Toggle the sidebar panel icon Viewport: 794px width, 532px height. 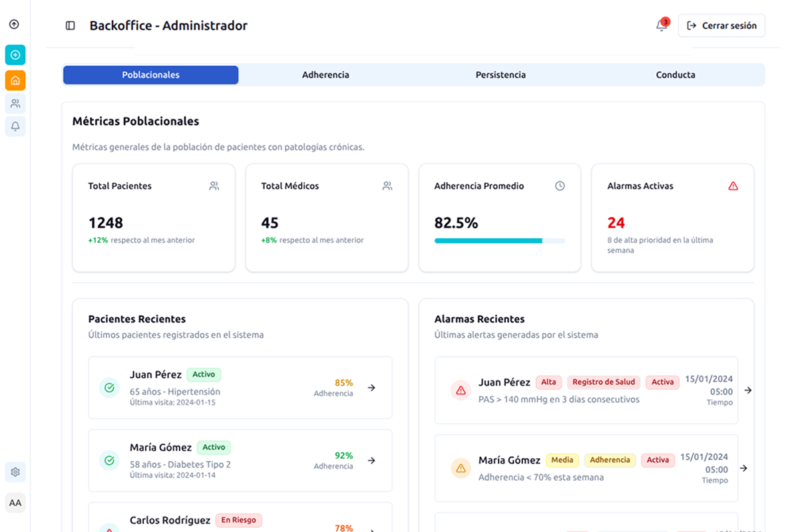pyautogui.click(x=71, y=26)
